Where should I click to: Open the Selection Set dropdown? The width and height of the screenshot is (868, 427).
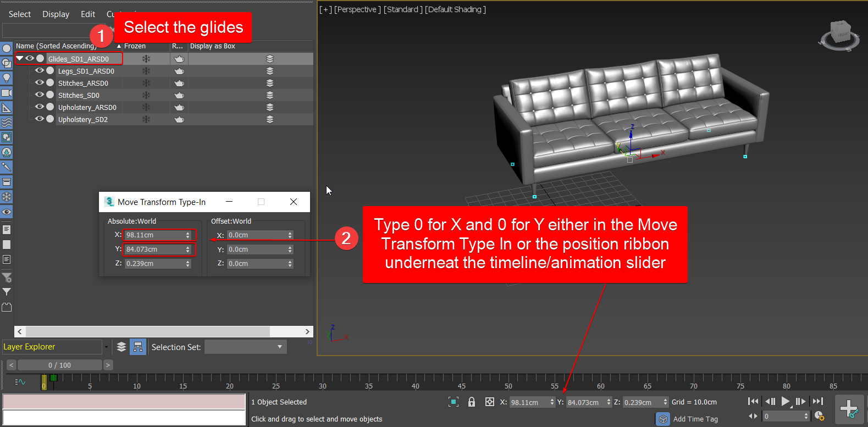pyautogui.click(x=279, y=347)
